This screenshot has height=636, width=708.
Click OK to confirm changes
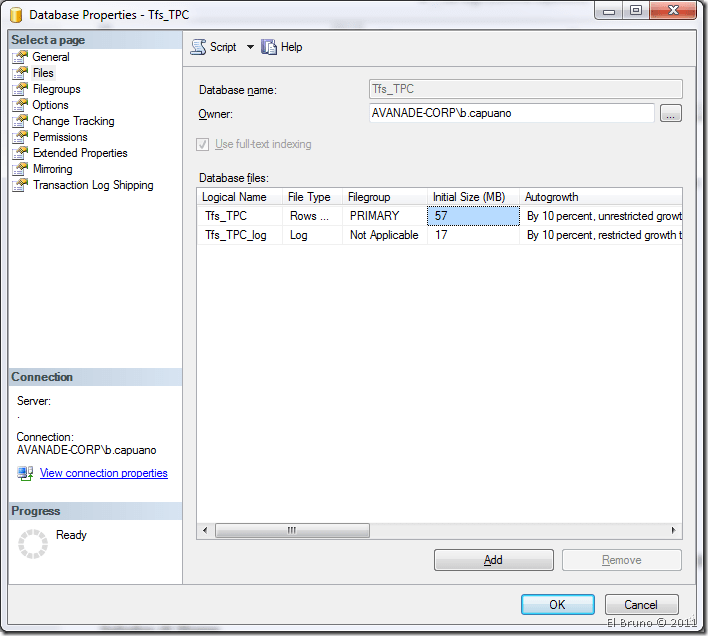click(x=557, y=605)
